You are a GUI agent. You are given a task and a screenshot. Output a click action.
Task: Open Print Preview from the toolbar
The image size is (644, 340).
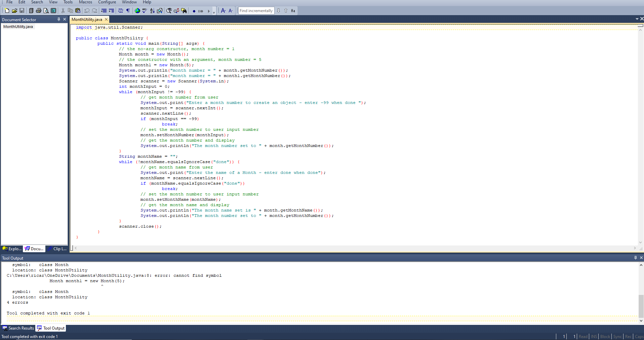[46, 10]
